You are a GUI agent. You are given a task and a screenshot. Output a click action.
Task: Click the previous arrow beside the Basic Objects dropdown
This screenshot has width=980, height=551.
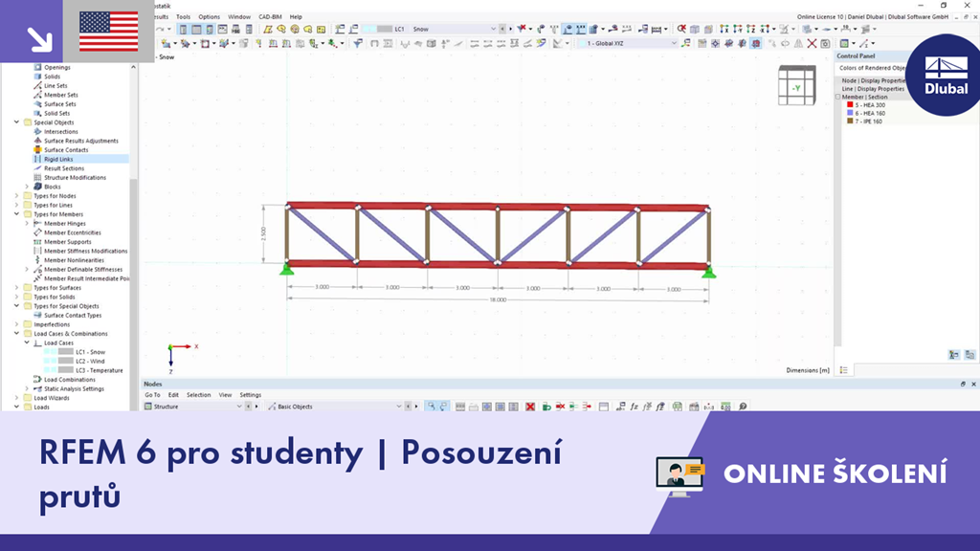coord(408,407)
